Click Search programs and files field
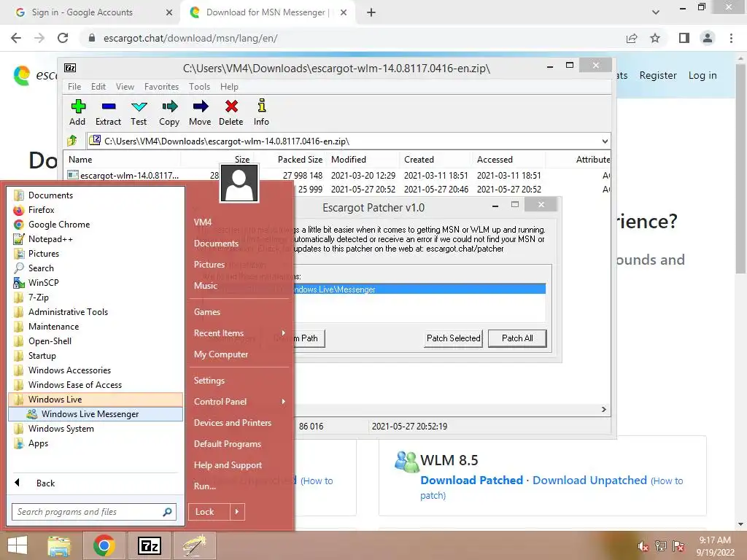The image size is (747, 560). 94,512
